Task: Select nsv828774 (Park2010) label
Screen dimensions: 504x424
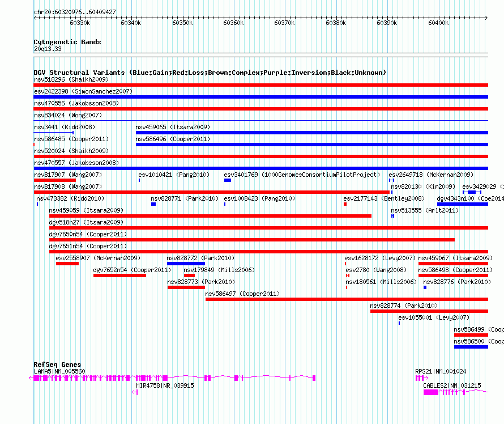Action: 404,306
